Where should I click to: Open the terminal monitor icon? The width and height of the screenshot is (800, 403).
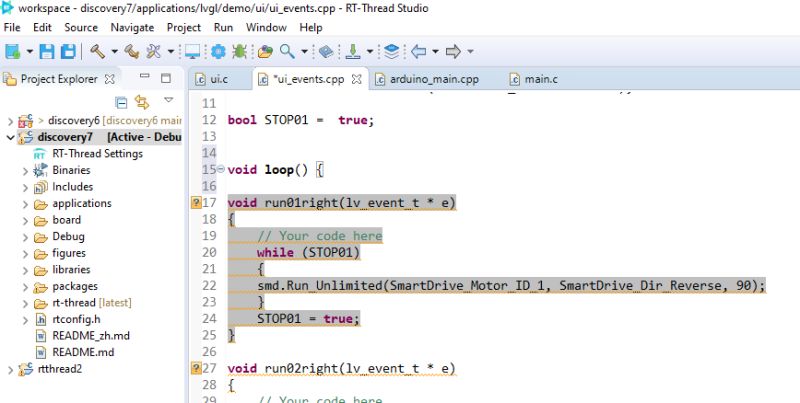pos(192,51)
